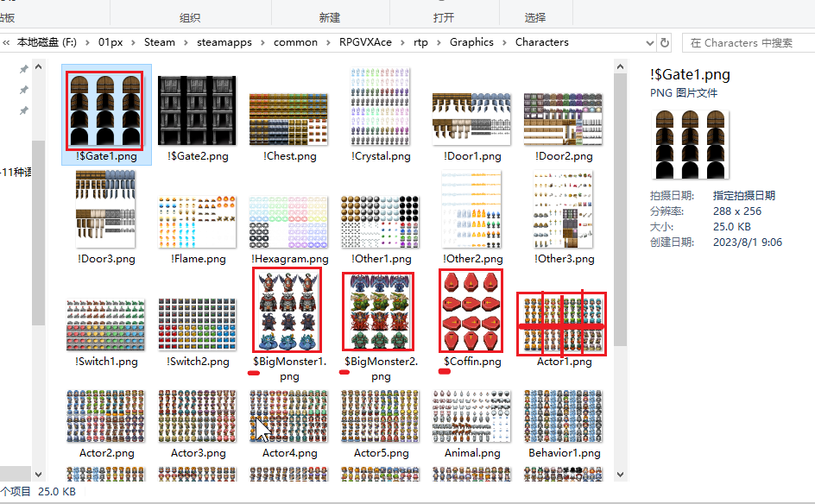
Task: Select the Actor5.png character sheet
Action: pyautogui.click(x=380, y=417)
